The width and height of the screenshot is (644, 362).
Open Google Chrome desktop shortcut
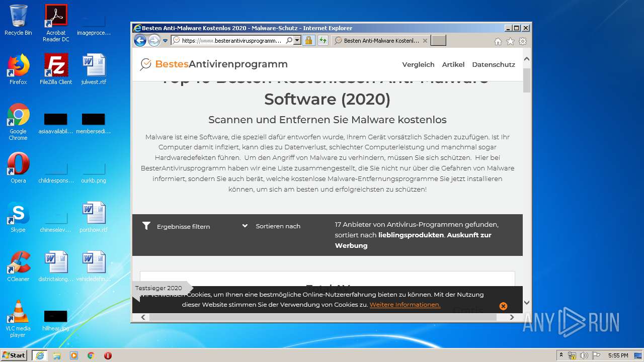[18, 122]
